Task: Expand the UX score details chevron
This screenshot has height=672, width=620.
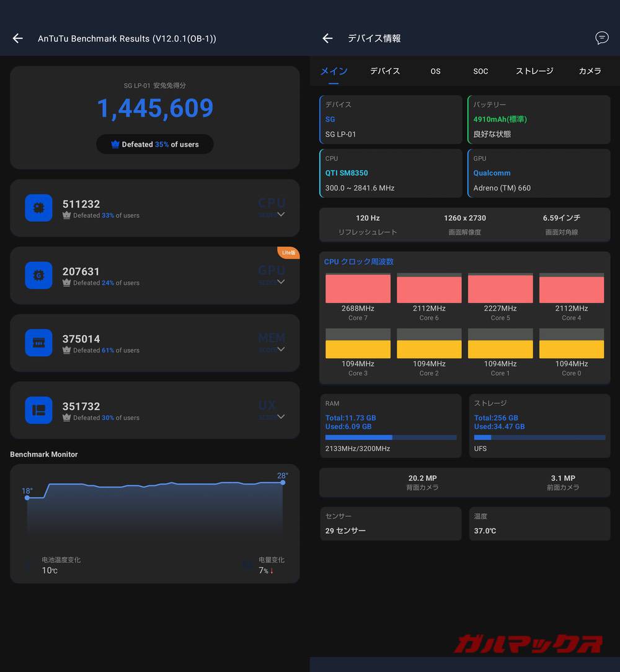Action: point(281,416)
